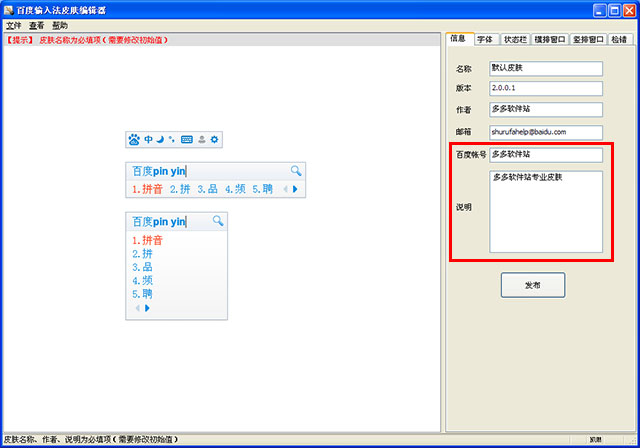Click the bottom status bar message text
The image size is (640, 448).
coord(91,439)
